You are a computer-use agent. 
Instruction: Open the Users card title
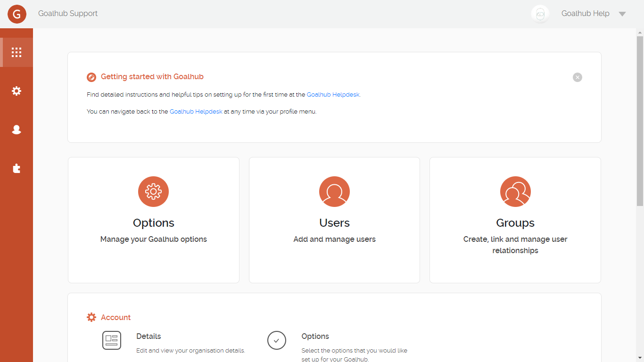pos(334,223)
